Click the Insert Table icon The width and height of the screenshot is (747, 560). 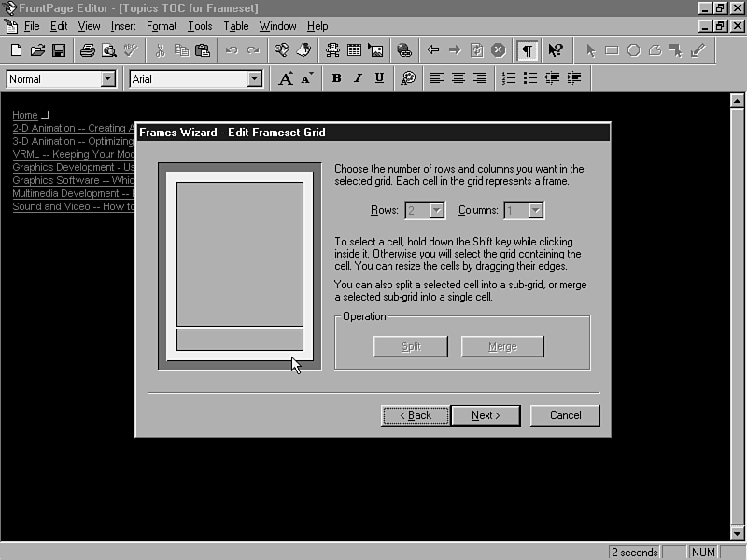click(x=355, y=50)
